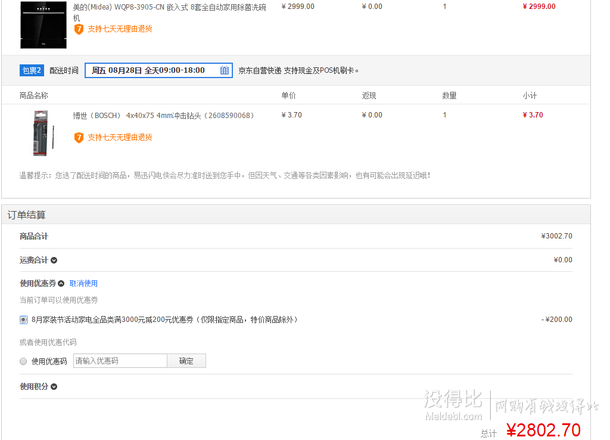Image resolution: width=610 pixels, height=440 pixels.
Task: Click the total price ¥2802.70
Action: [x=543, y=430]
